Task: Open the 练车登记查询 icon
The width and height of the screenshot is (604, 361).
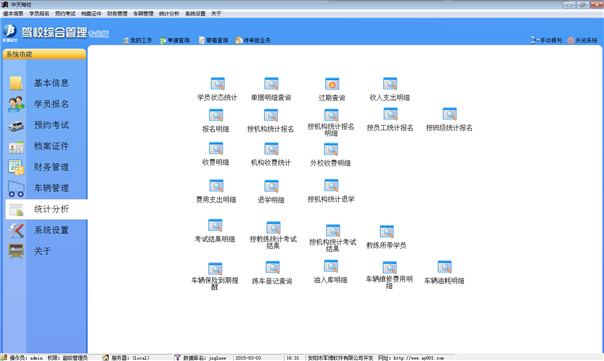Action: [272, 268]
